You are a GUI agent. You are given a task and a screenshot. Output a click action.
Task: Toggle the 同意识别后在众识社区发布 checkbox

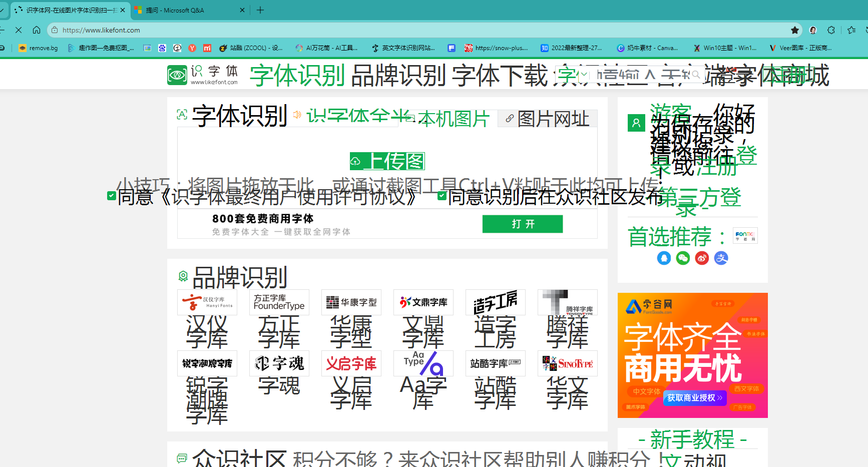442,195
